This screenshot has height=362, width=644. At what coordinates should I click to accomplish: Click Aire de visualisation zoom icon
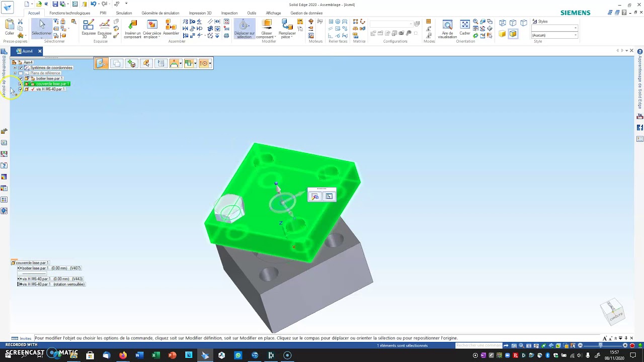447,25
